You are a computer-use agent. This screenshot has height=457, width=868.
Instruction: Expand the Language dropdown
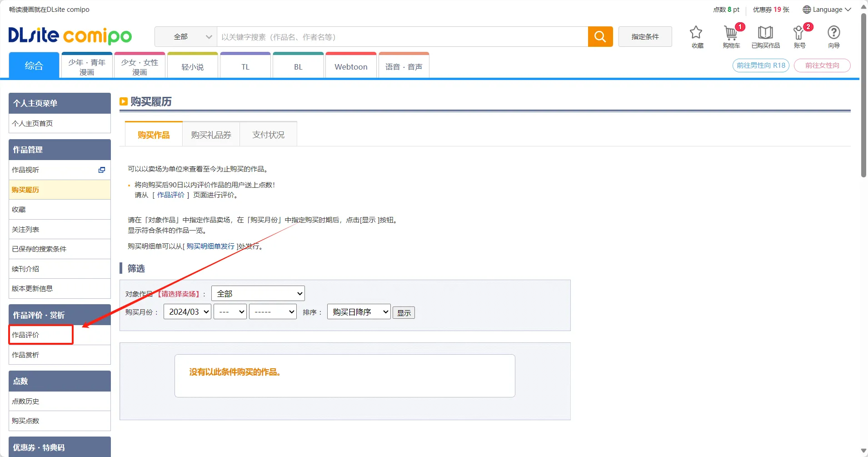827,10
